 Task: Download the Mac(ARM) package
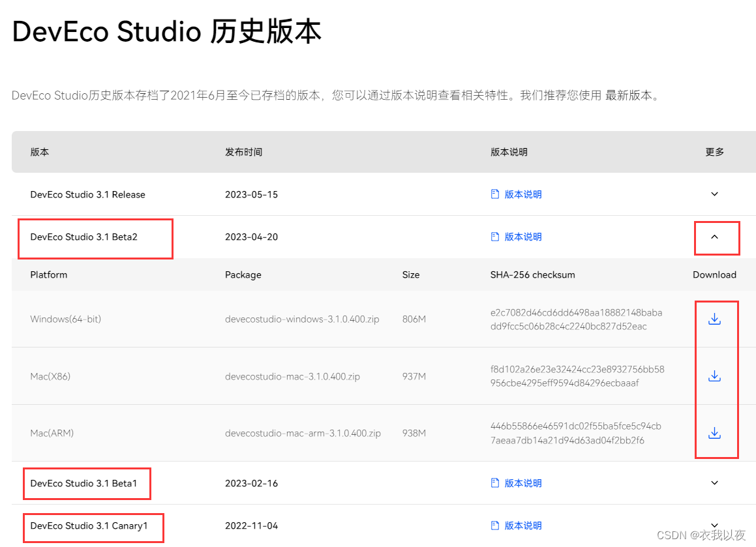(714, 433)
